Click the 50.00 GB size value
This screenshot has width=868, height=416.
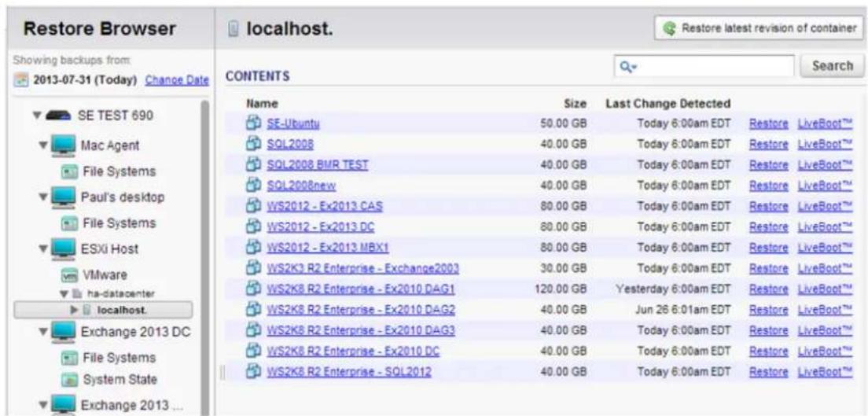[x=563, y=124]
